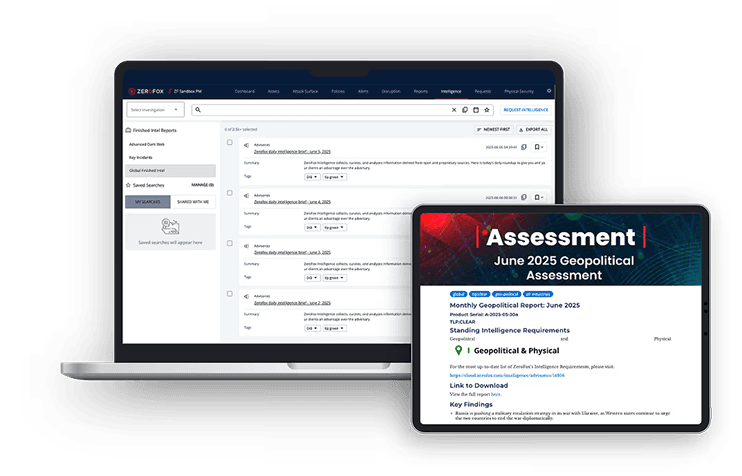Switch to the Intelligence nav tab

pyautogui.click(x=451, y=91)
